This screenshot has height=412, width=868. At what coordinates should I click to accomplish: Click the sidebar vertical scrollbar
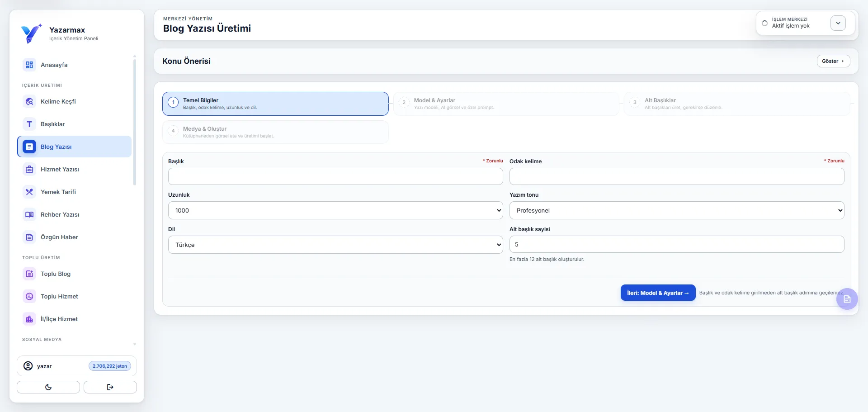click(x=135, y=122)
